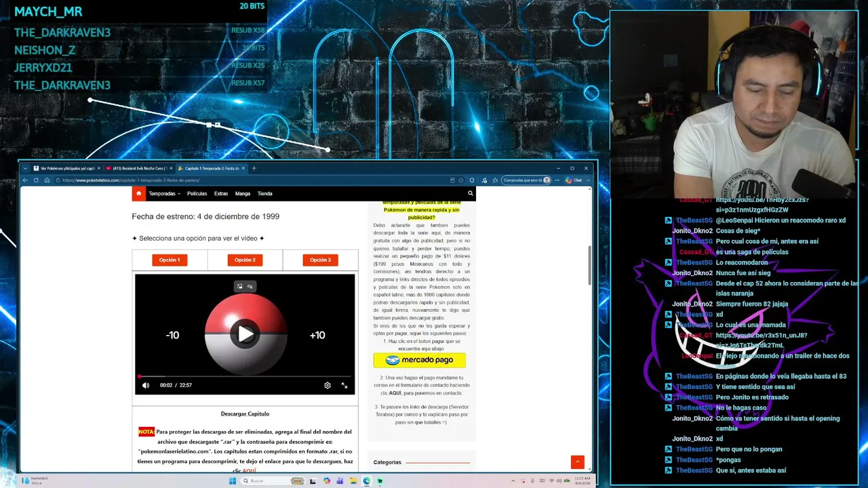Open Microsoft Edge from the taskbar
Screen dimensions: 868x488
366,481
